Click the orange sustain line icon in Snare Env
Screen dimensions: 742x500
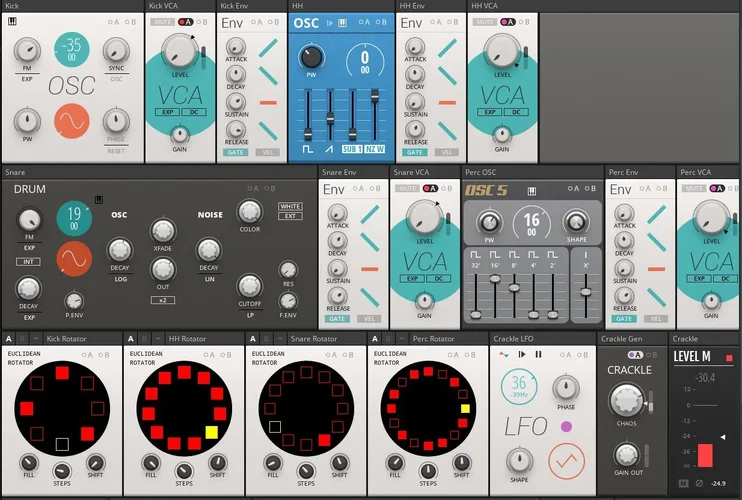(x=370, y=269)
